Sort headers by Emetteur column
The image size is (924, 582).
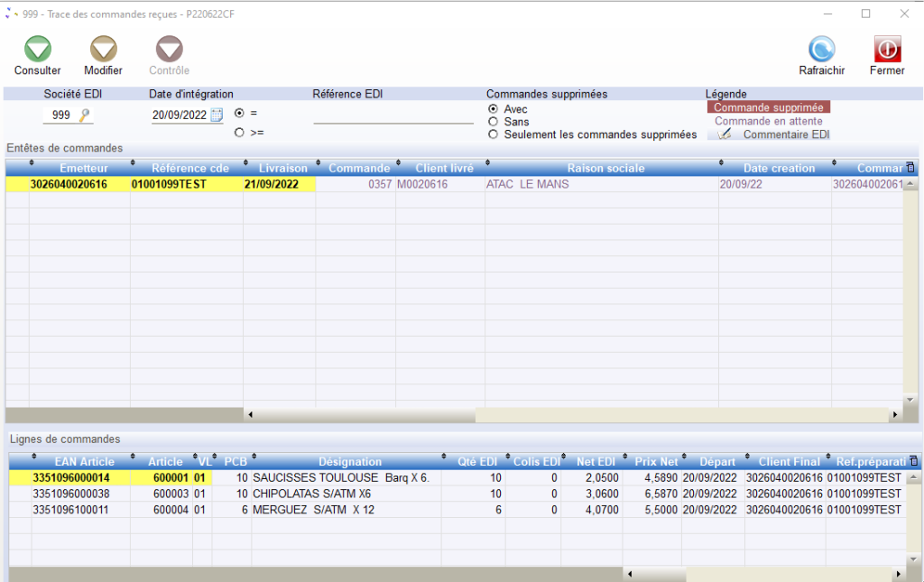point(83,169)
